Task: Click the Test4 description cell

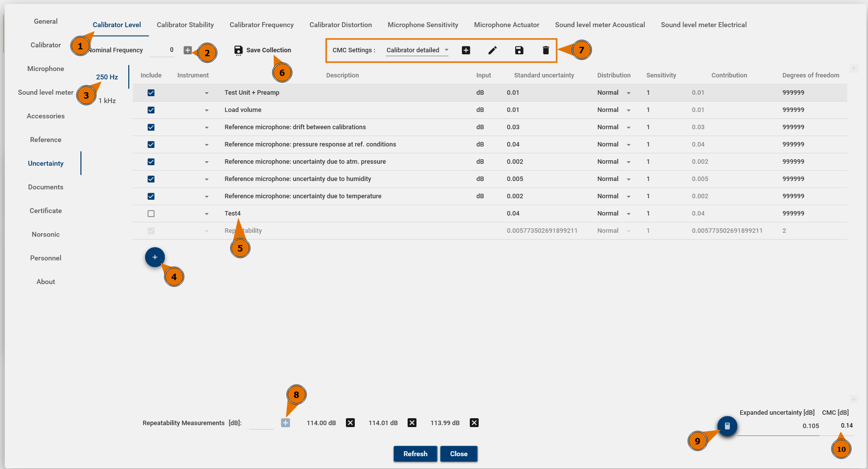Action: 232,214
